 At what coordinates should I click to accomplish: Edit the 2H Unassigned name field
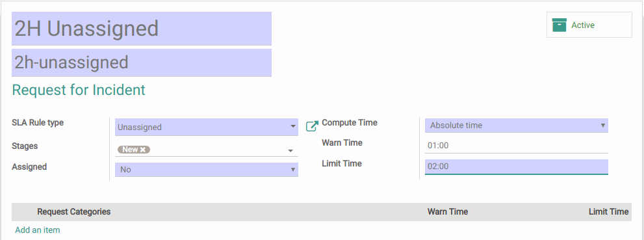click(141, 29)
